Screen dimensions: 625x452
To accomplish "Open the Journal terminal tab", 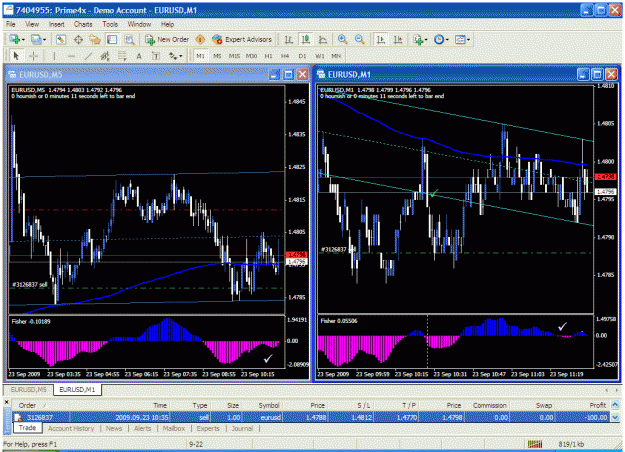I will 242,428.
